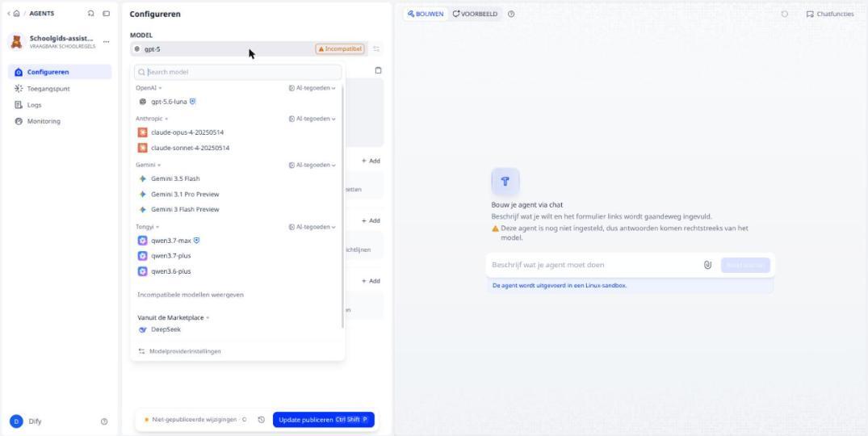868x436 pixels.
Task: Click the refresh icon left of Chatfuncties
Action: click(x=784, y=14)
